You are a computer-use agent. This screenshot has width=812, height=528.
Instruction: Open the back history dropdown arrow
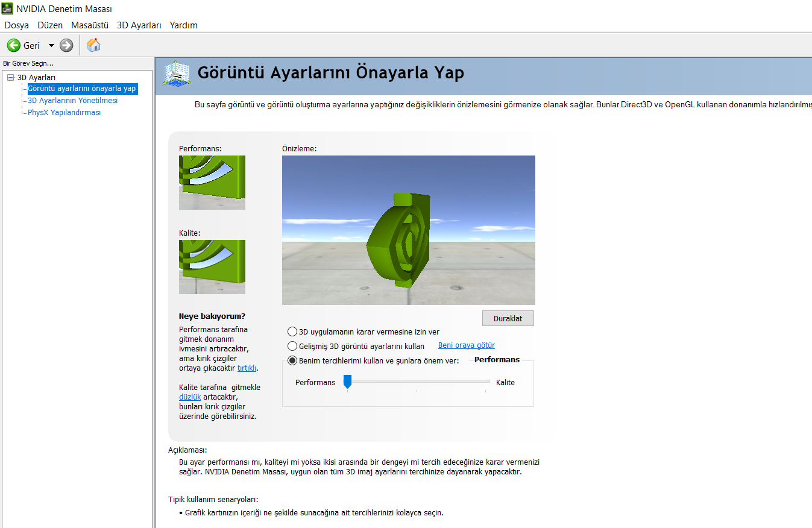click(x=51, y=45)
